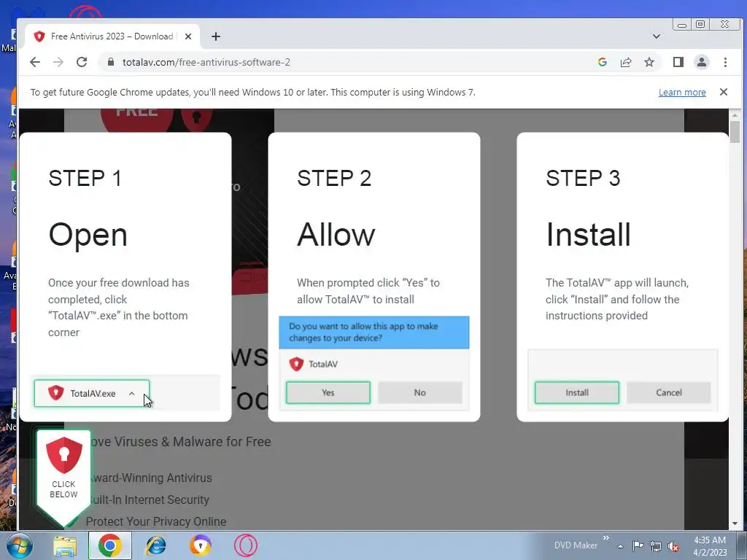Click the Google icon in the address bar

pyautogui.click(x=602, y=63)
